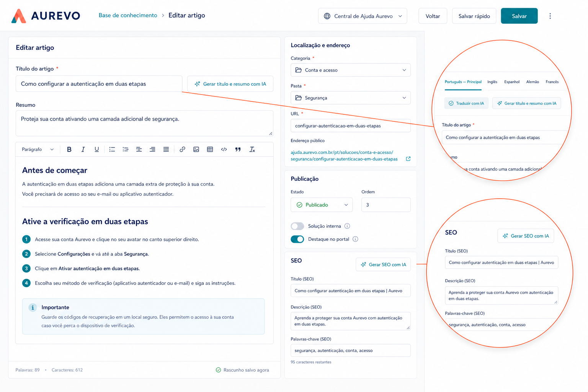Screen dimensions: 588x392
Task: Click Gerar título e resumo com IA beside the main form's title field
Action: click(230, 84)
